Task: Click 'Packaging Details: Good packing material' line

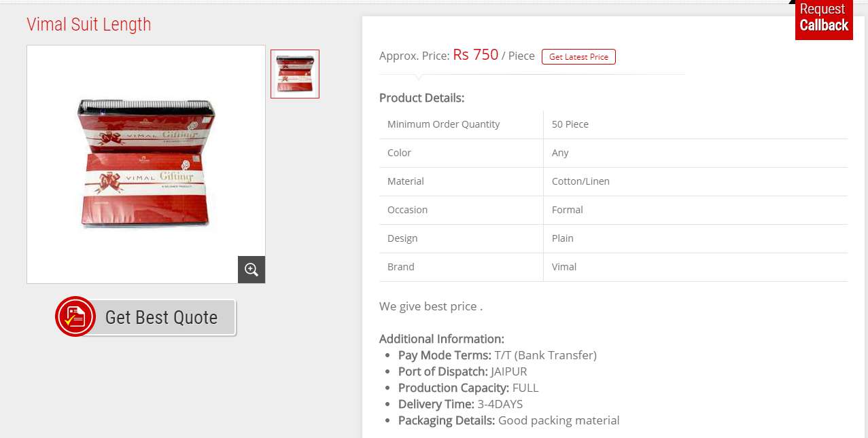Action: point(509,420)
